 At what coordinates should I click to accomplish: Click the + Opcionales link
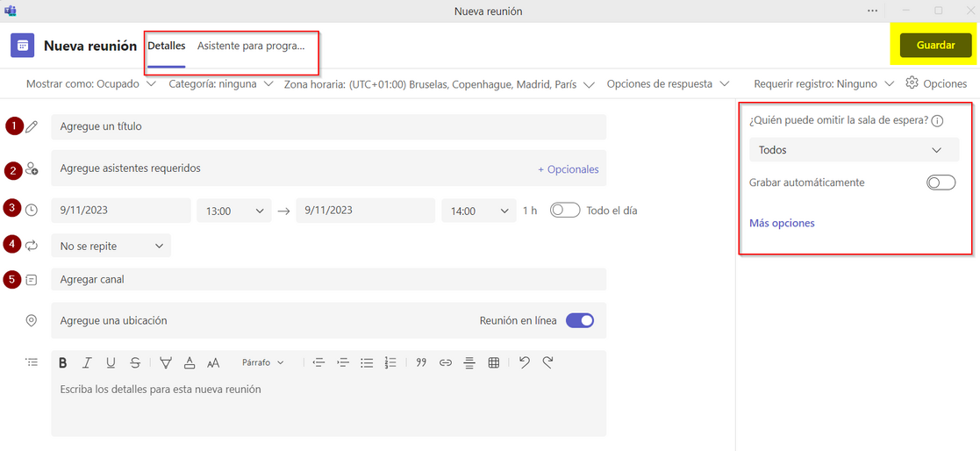[x=569, y=169]
